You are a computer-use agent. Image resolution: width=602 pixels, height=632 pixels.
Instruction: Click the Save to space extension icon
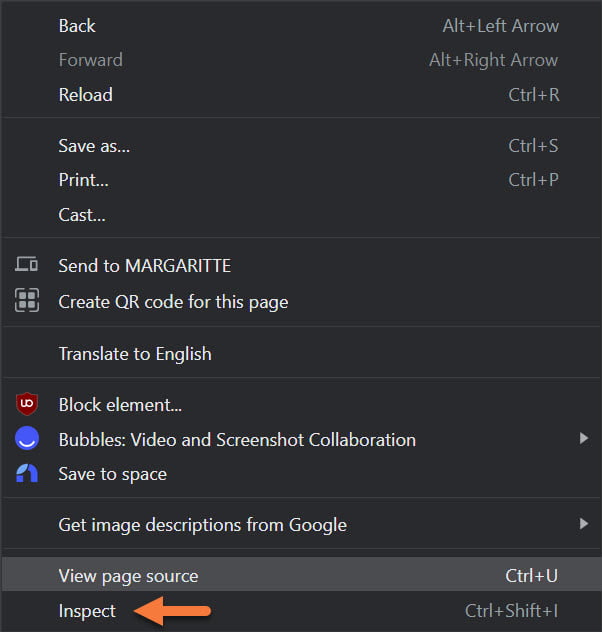[27, 474]
